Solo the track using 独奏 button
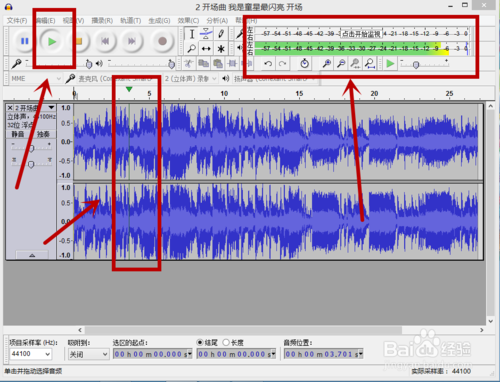Viewport: 500px width, 382px height. point(43,134)
